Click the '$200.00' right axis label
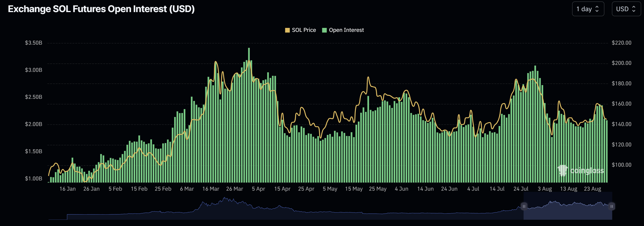Image resolution: width=644 pixels, height=226 pixels. pyautogui.click(x=621, y=63)
